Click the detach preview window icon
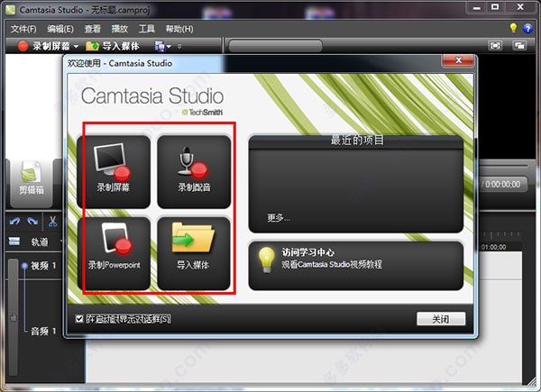541x392 pixels. 519,46
